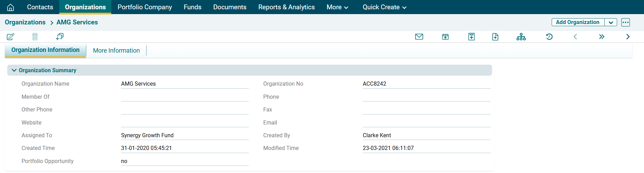The height and width of the screenshot is (173, 644).
Task: Open the More dropdown menu
Action: pyautogui.click(x=337, y=7)
